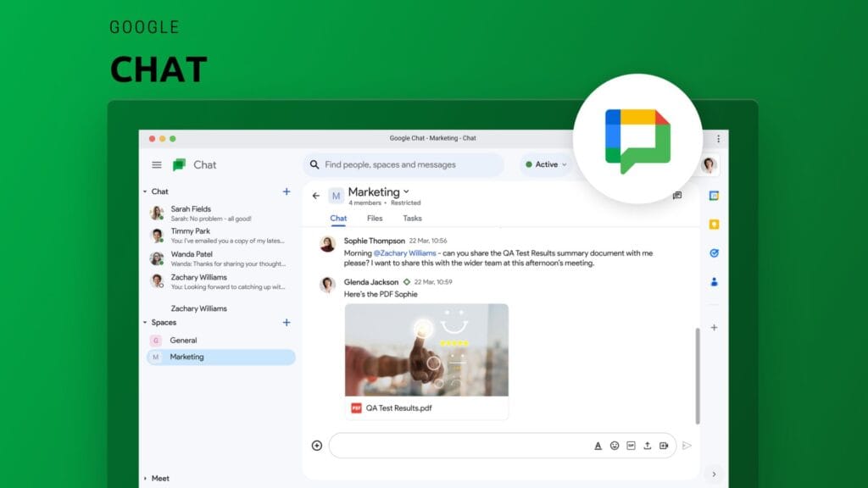This screenshot has width=868, height=488.
Task: Click Glenda Jackson's sender name
Action: pos(371,281)
